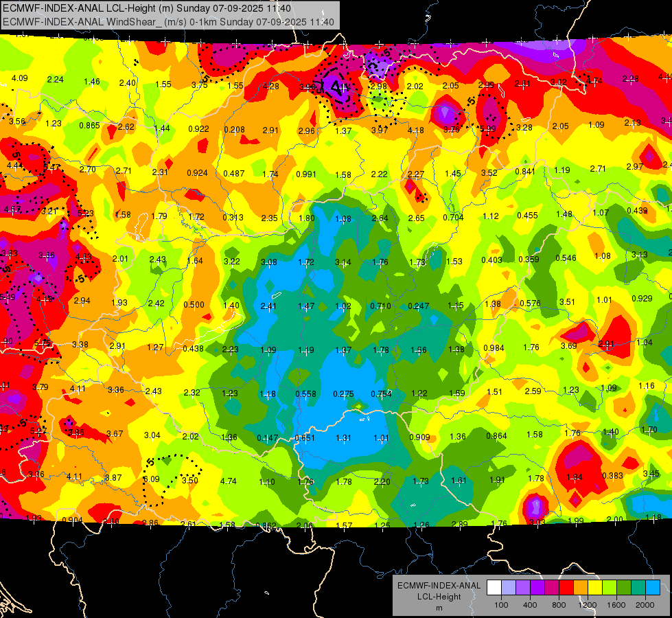Click the grid value '0.313'
The height and width of the screenshot is (618, 672).
point(233,218)
